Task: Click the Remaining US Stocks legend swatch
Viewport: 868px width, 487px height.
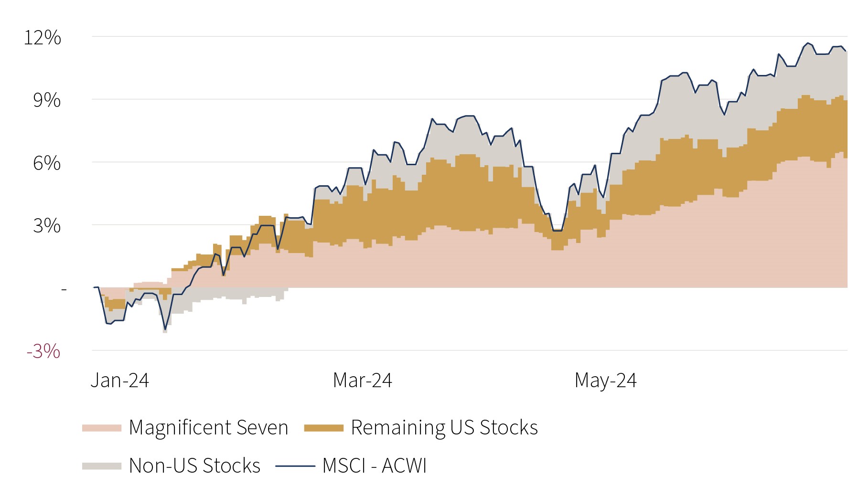Action: click(x=324, y=428)
